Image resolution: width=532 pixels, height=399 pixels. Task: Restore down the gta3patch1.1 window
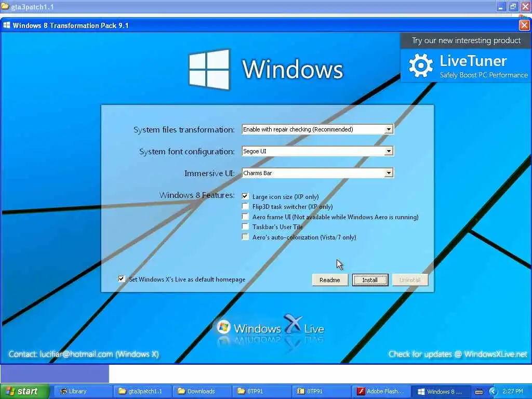pos(513,6)
